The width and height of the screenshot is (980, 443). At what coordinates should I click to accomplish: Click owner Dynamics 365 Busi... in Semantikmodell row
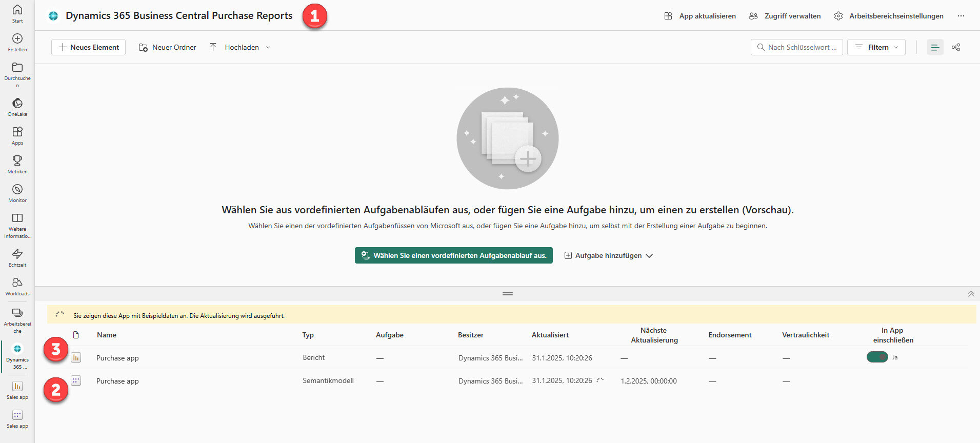490,381
